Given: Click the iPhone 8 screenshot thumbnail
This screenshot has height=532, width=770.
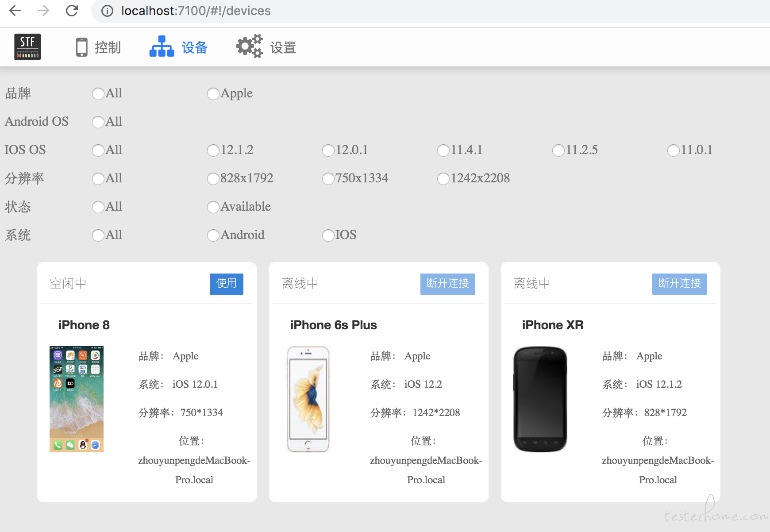Looking at the screenshot, I should [77, 399].
